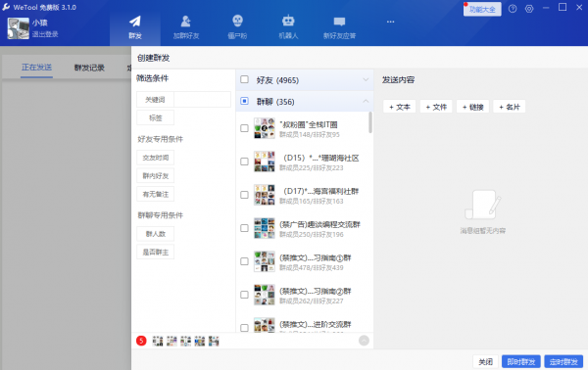Open the 群发 paper-plane icon
This screenshot has width=588, height=370.
pyautogui.click(x=135, y=22)
